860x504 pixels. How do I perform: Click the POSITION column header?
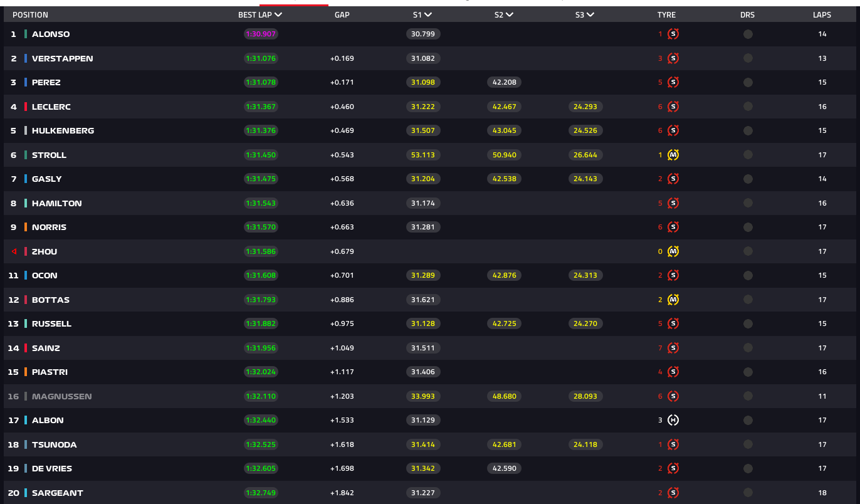[30, 14]
